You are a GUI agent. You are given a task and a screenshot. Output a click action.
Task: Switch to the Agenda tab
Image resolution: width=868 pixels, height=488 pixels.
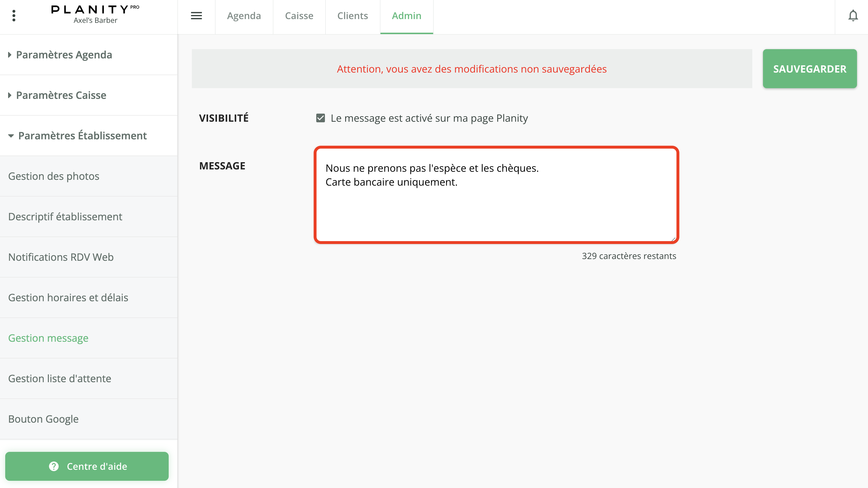click(x=244, y=16)
